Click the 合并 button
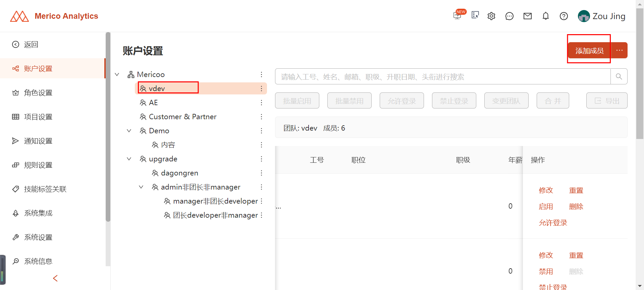Image resolution: width=644 pixels, height=290 pixels. [x=553, y=100]
